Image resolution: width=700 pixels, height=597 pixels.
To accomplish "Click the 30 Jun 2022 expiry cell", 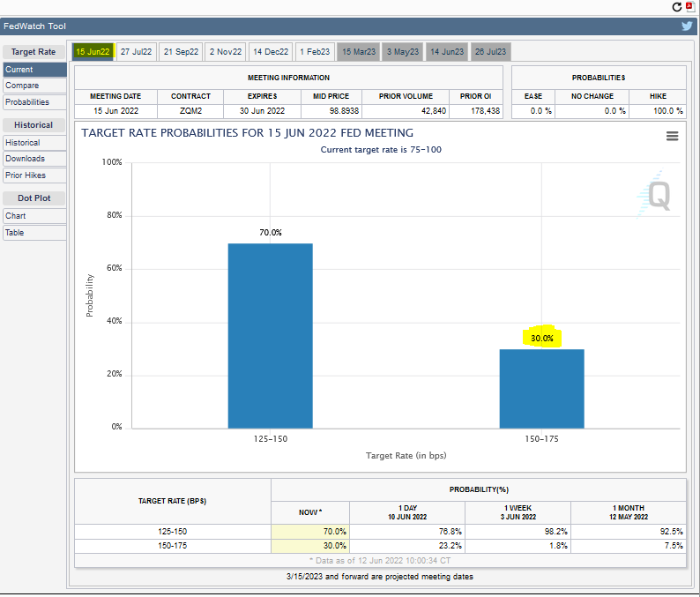I will pyautogui.click(x=262, y=111).
